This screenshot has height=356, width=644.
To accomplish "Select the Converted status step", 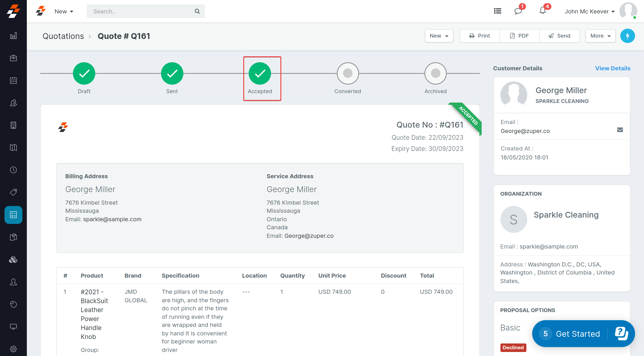I will tap(347, 74).
